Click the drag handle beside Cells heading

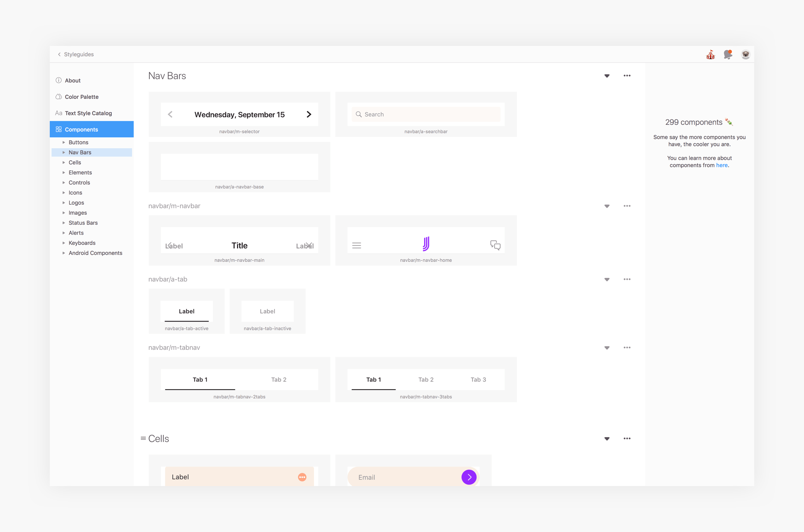(x=143, y=438)
